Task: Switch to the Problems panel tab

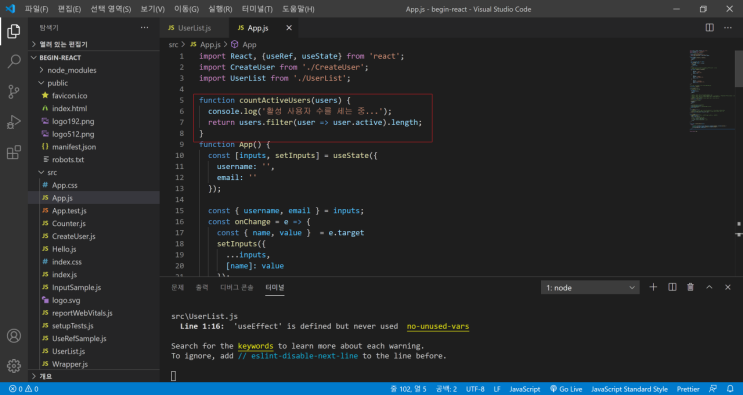Action: (x=177, y=287)
